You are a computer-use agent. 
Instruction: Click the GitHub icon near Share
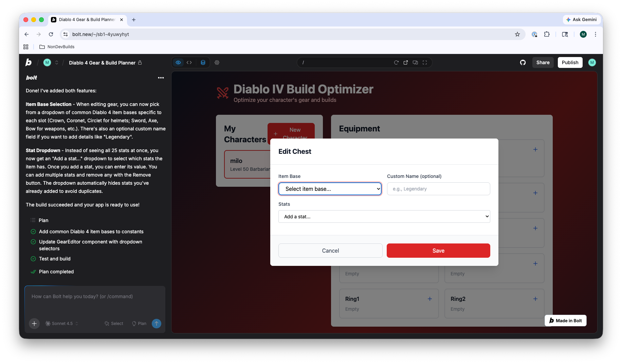pos(523,62)
